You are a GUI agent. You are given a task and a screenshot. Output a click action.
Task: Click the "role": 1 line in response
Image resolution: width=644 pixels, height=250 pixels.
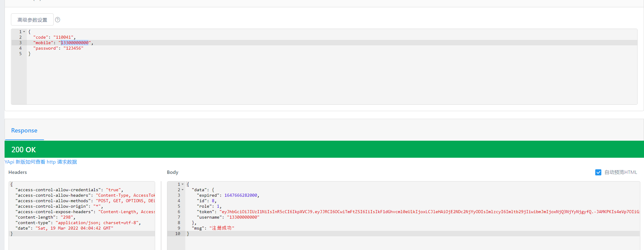pyautogui.click(x=209, y=206)
